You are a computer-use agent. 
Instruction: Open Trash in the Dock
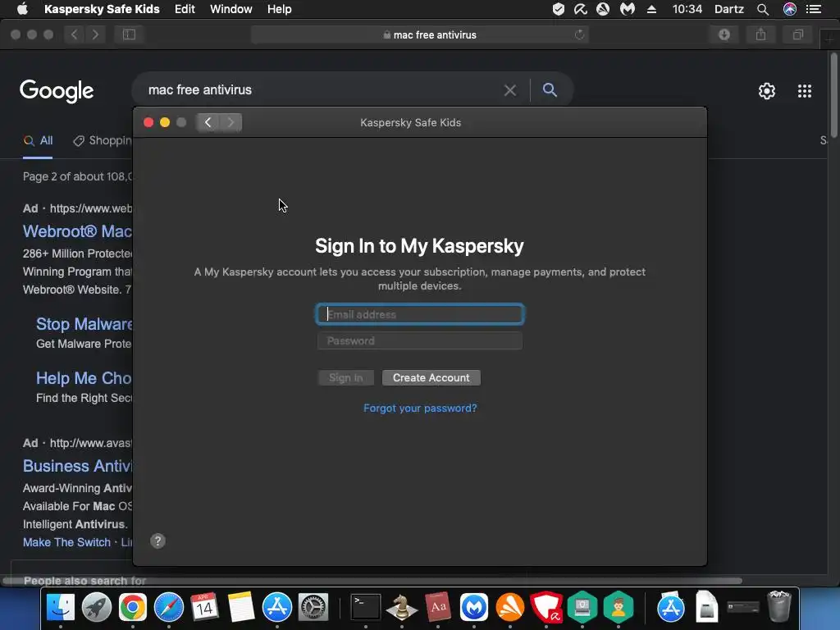(779, 607)
